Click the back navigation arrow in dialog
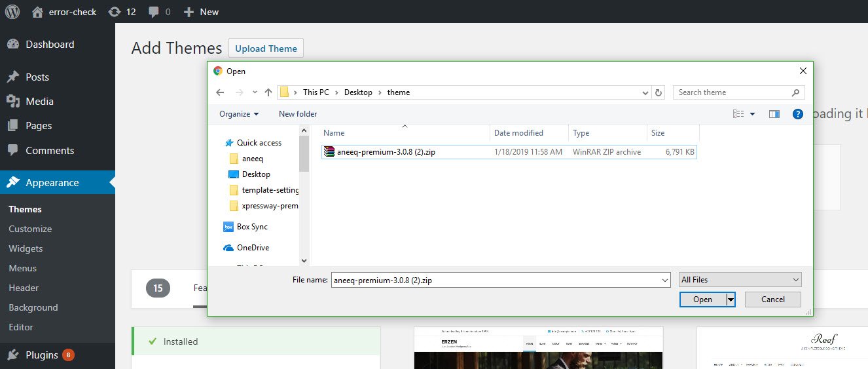This screenshot has height=369, width=868. pyautogui.click(x=221, y=92)
